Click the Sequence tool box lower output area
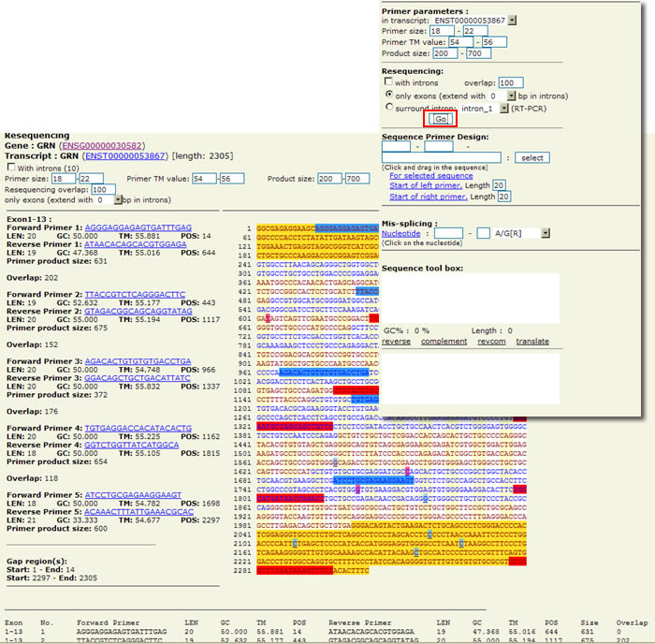Viewport: 655px width, 644px height. click(471, 379)
